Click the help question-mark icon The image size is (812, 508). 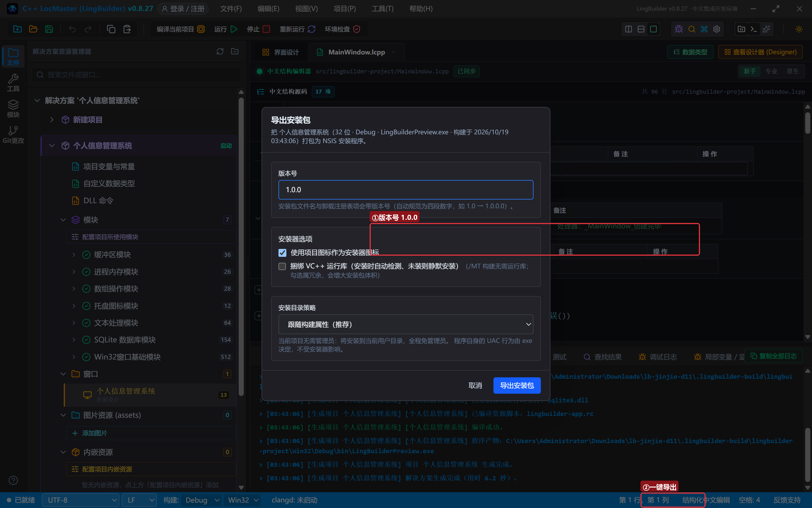13,480
